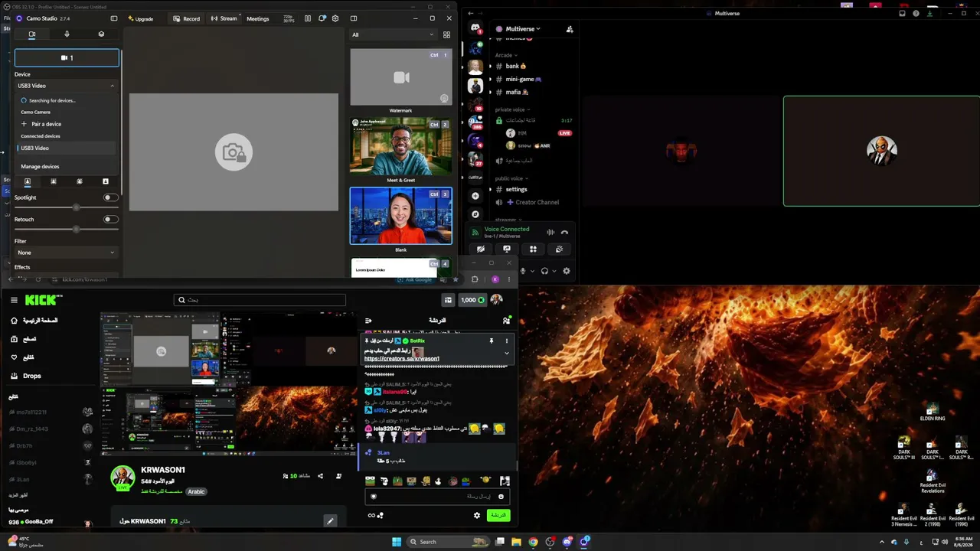
Task: Open the Filter dropdown set to None
Action: click(x=67, y=253)
